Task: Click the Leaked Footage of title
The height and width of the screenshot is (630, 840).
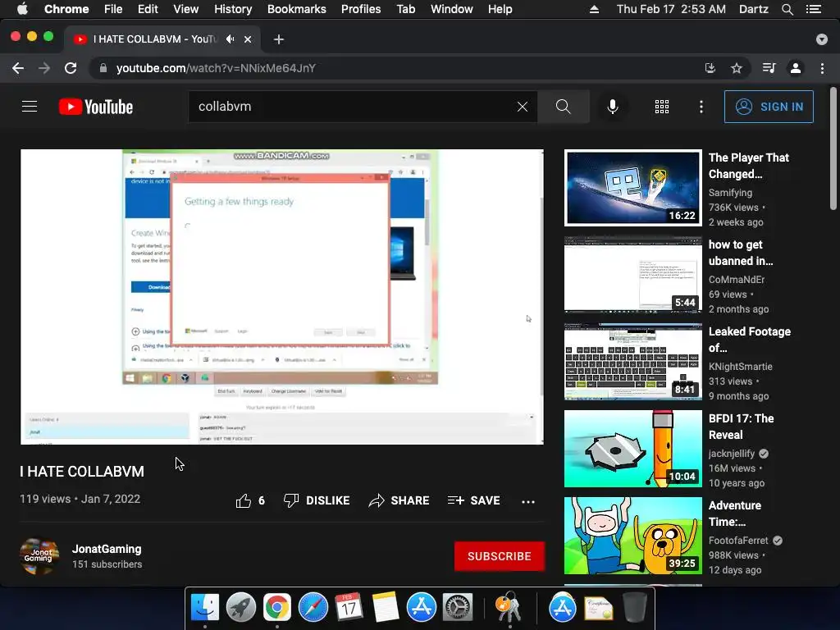Action: tap(750, 340)
